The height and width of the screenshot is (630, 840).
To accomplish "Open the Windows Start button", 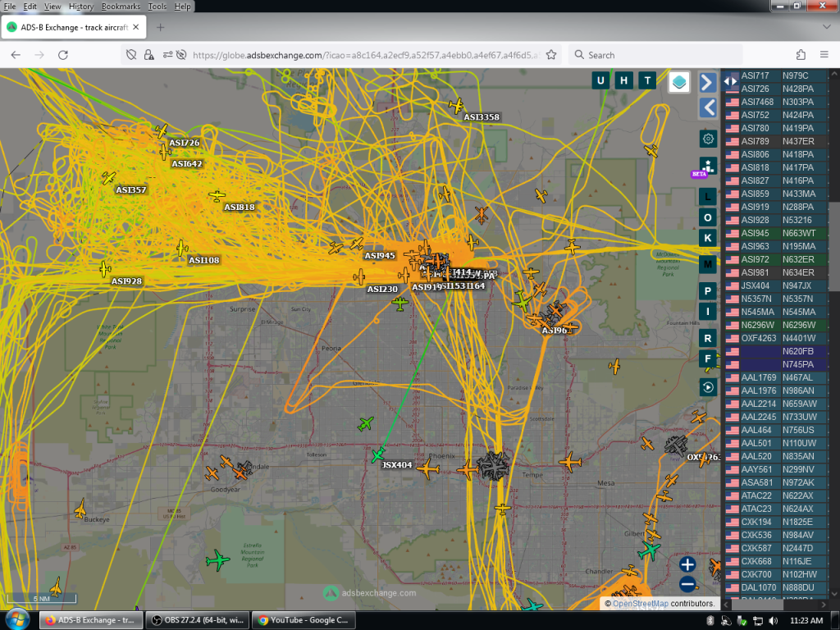I will point(18,620).
